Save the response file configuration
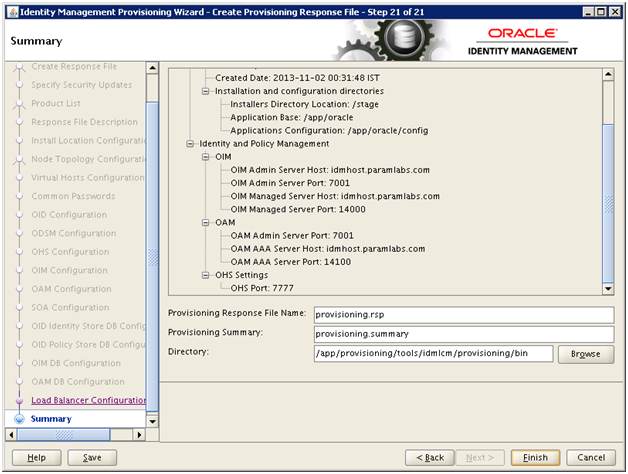This screenshot has width=628, height=474. point(92,457)
